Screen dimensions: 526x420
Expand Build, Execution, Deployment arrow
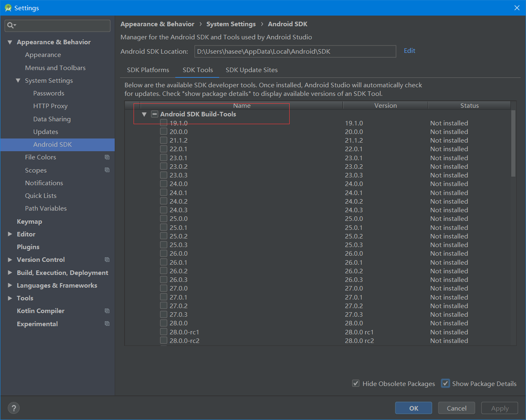coord(10,273)
